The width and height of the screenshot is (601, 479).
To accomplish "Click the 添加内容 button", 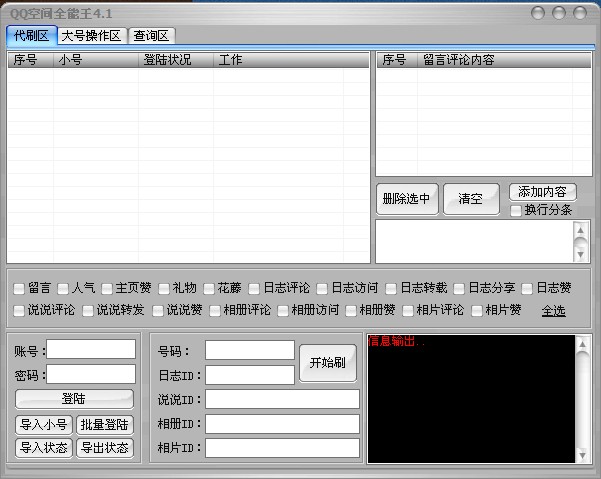I will [542, 192].
